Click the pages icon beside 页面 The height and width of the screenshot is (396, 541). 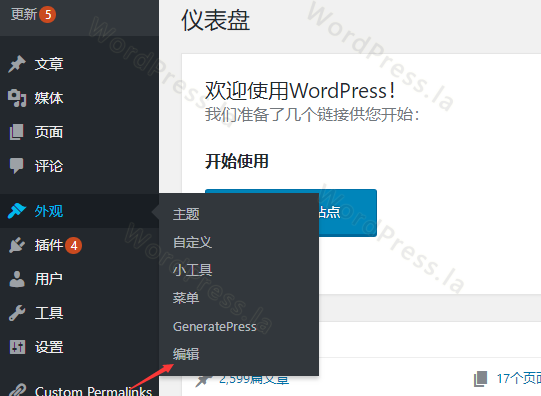tap(17, 132)
